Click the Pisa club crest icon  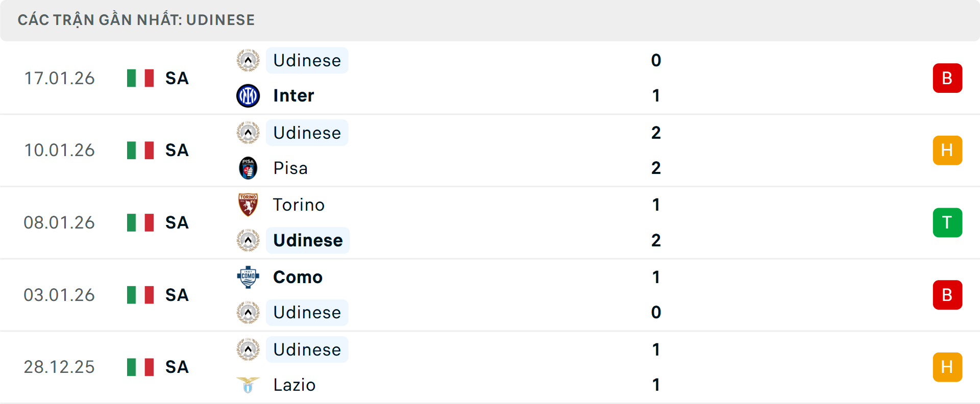point(248,168)
